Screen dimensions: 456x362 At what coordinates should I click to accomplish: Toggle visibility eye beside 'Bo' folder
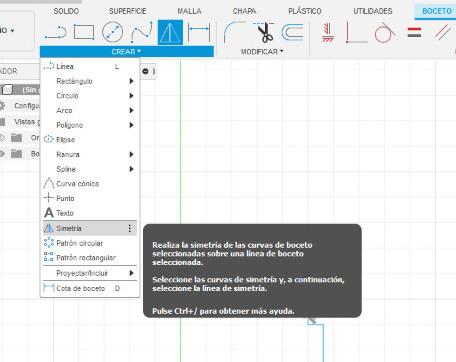click(x=2, y=154)
